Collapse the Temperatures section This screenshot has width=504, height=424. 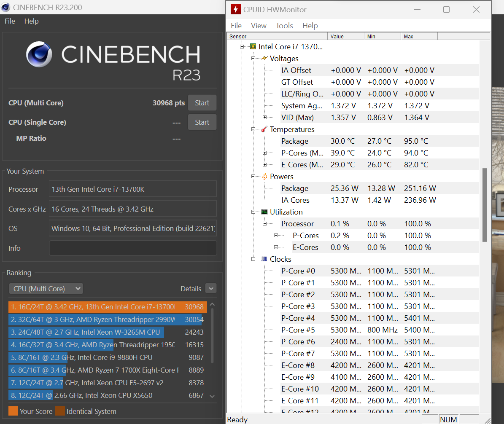click(253, 129)
